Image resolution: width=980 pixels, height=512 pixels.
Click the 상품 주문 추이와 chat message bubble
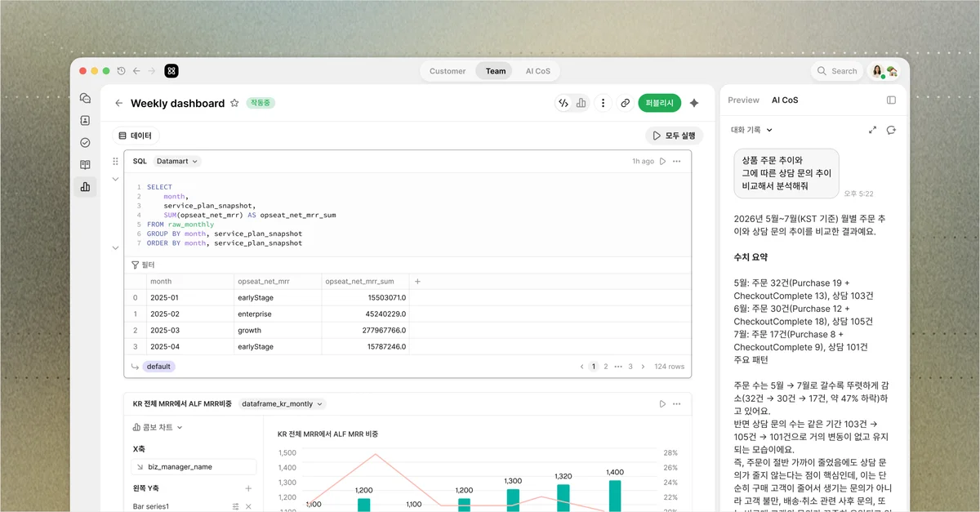[786, 173]
